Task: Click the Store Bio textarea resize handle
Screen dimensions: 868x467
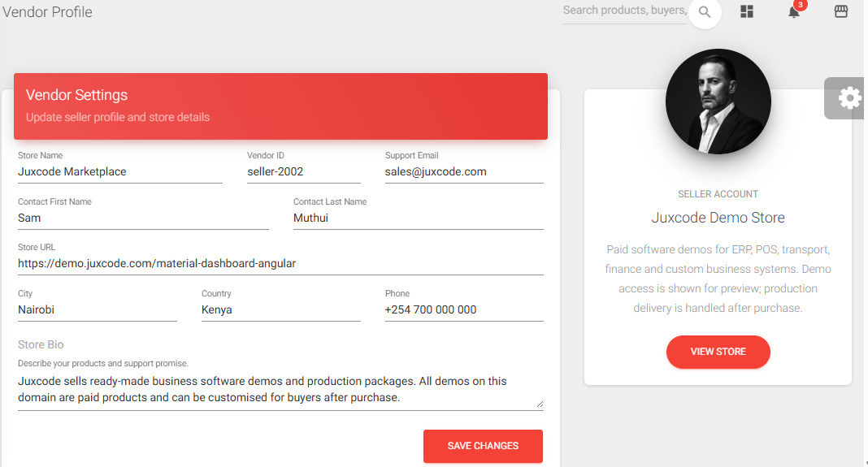Action: [x=539, y=403]
